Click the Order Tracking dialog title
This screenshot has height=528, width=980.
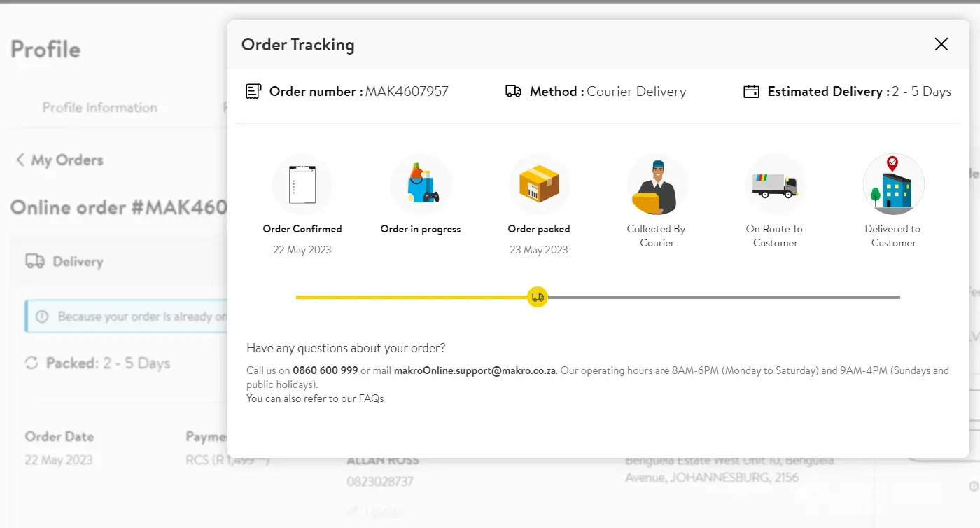click(x=298, y=45)
